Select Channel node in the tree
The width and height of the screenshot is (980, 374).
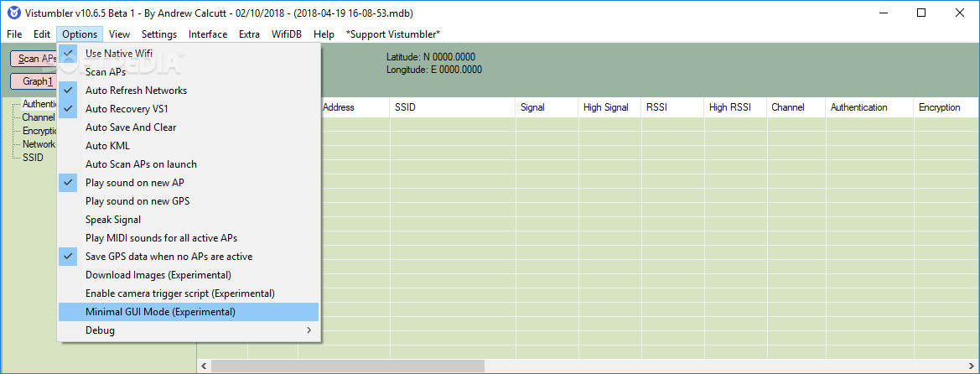point(39,117)
